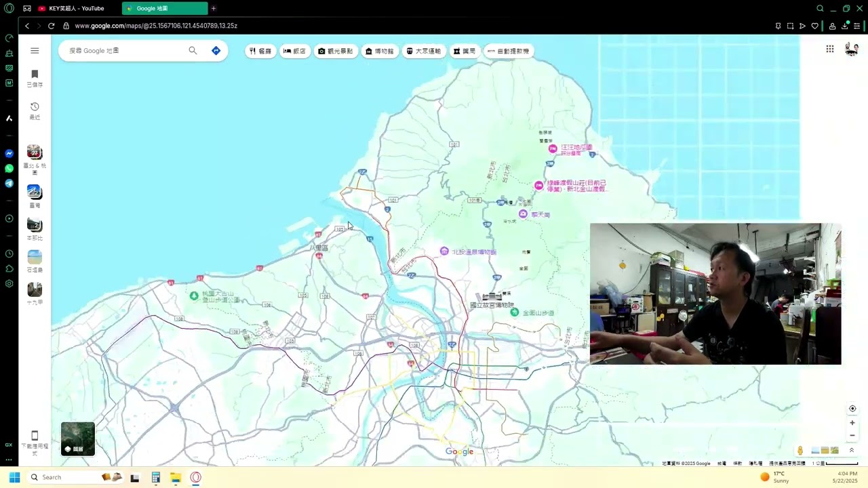Open the browser search icon at top right
Image resolution: width=868 pixels, height=488 pixels.
coord(820,8)
